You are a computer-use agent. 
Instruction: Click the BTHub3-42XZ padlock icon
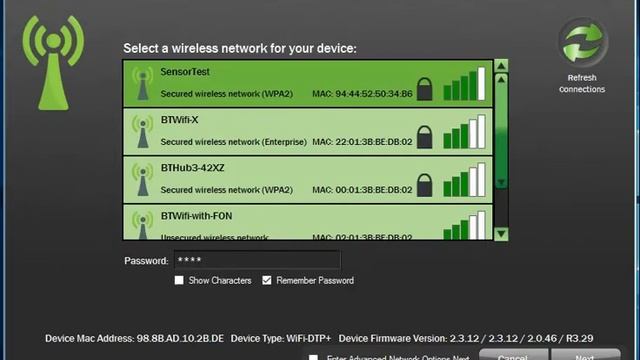click(x=424, y=185)
